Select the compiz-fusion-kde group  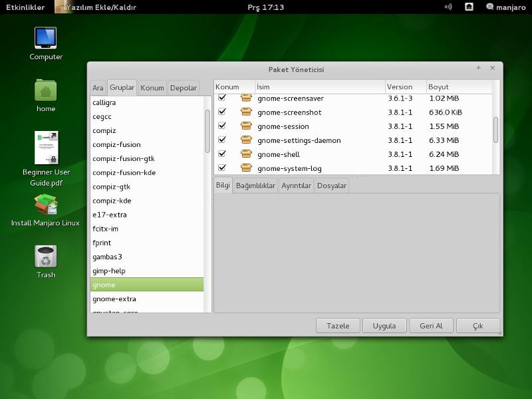(147, 173)
